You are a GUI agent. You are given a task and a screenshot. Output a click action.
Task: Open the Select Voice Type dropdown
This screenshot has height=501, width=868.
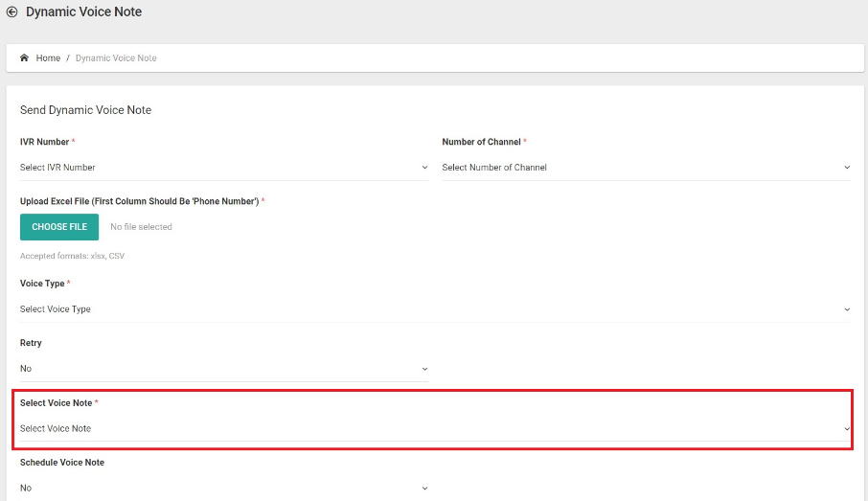point(435,308)
